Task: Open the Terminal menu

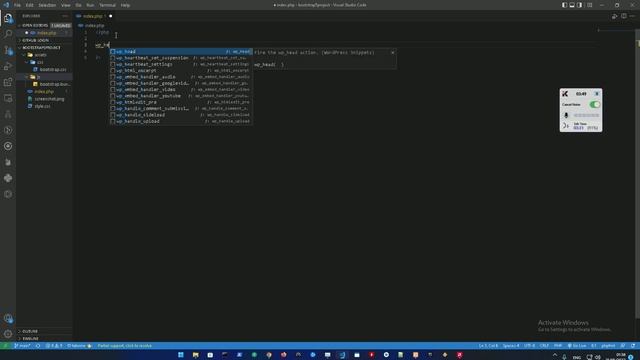Action: pos(107,5)
